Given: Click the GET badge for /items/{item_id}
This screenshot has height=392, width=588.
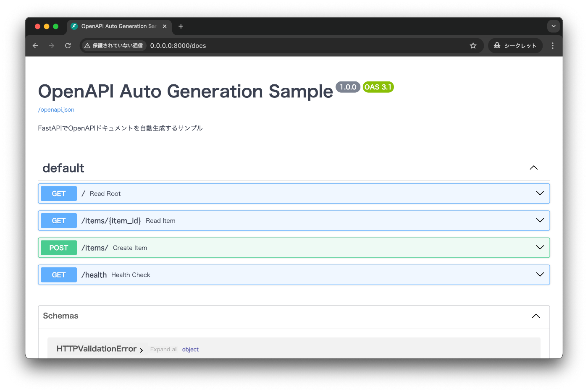Looking at the screenshot, I should (59, 221).
